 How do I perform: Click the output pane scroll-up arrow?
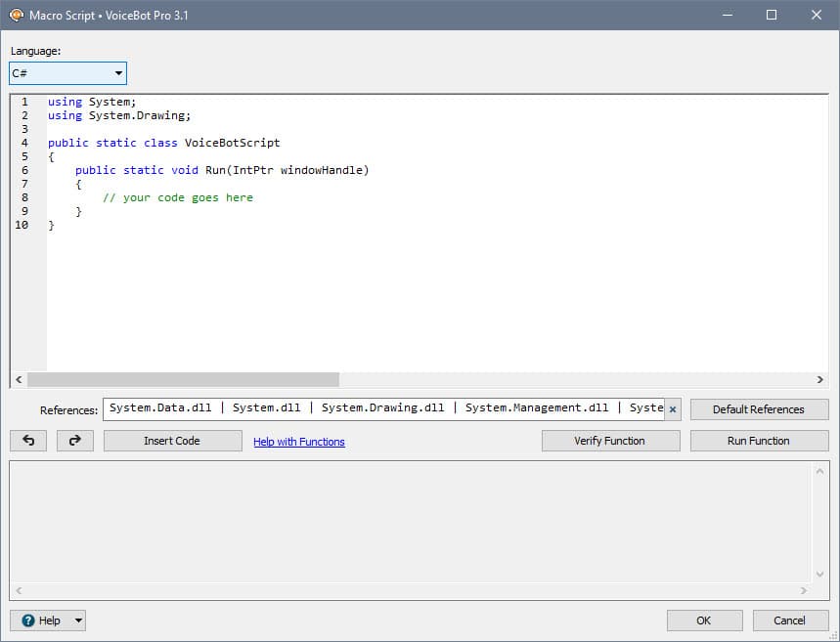(819, 471)
